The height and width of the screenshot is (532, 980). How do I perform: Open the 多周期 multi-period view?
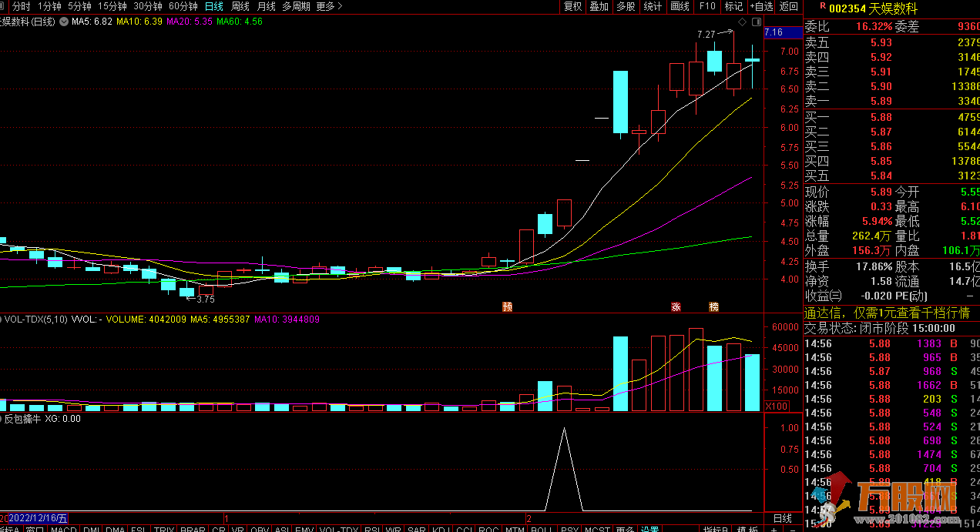click(x=296, y=6)
